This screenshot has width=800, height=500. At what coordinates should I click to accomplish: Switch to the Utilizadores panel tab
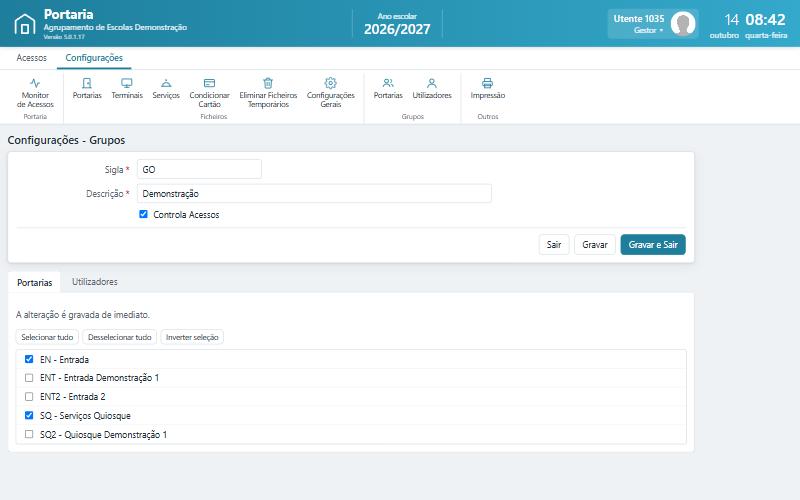tap(94, 282)
